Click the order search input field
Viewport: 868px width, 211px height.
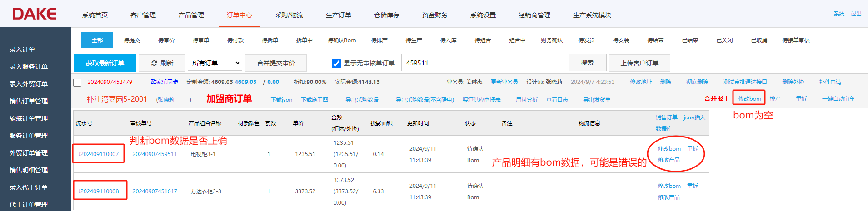(484, 63)
